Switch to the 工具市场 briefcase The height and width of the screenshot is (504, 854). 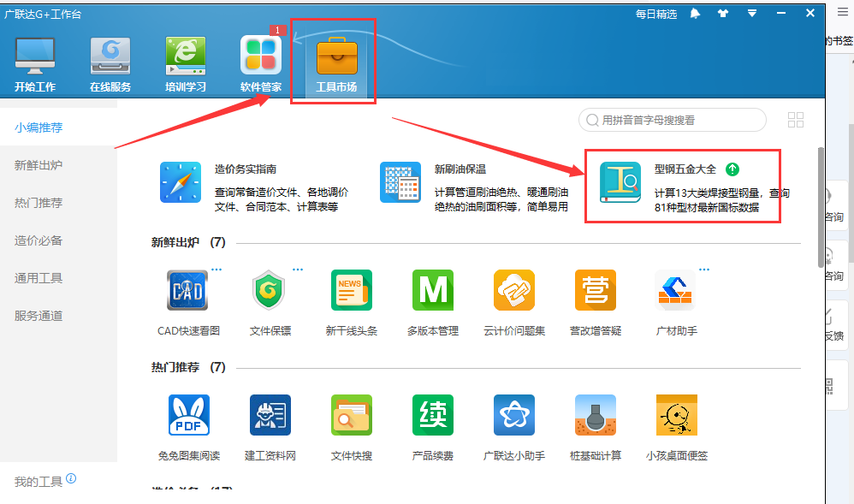coord(336,56)
